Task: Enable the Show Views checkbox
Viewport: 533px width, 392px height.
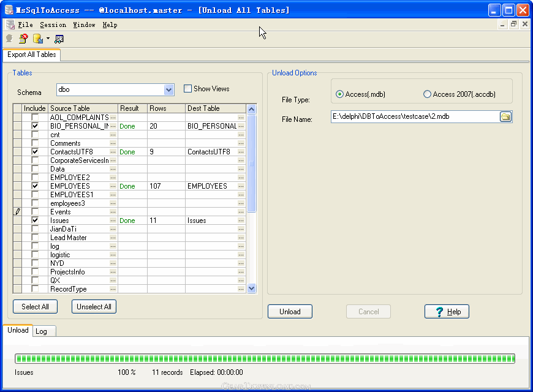Action: coord(187,89)
